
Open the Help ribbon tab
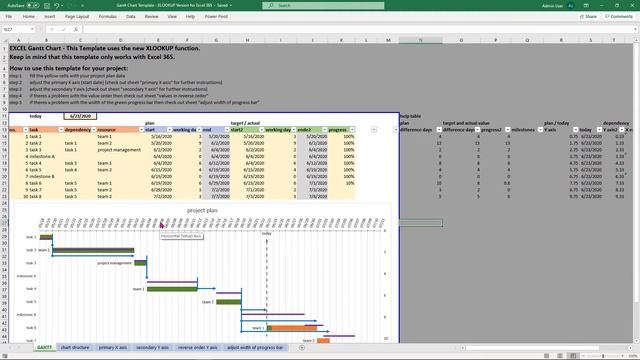click(190, 16)
